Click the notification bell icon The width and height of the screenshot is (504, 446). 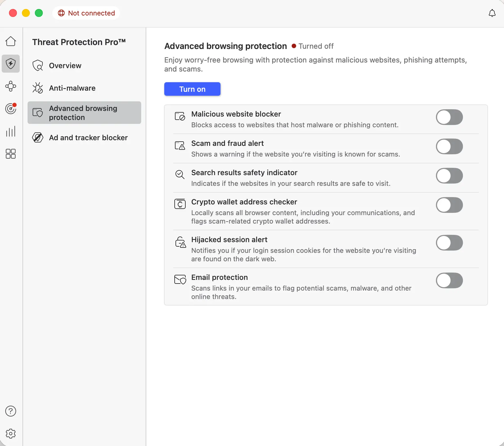(492, 13)
